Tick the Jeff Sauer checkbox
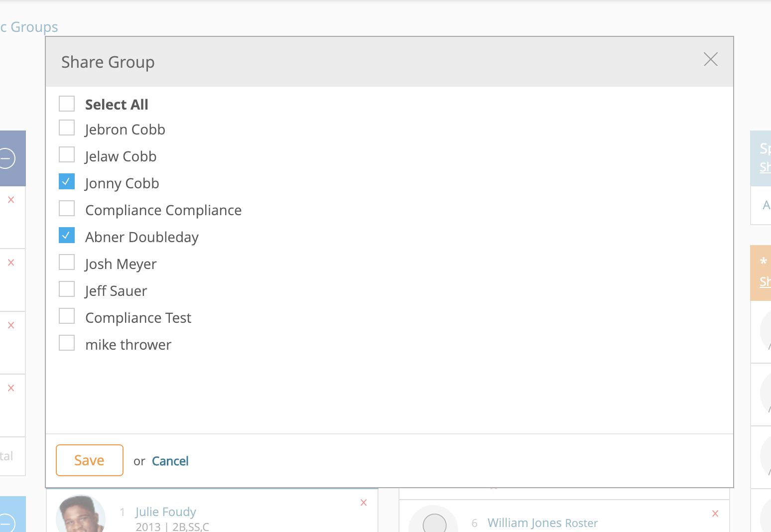771x532 pixels. coord(67,289)
